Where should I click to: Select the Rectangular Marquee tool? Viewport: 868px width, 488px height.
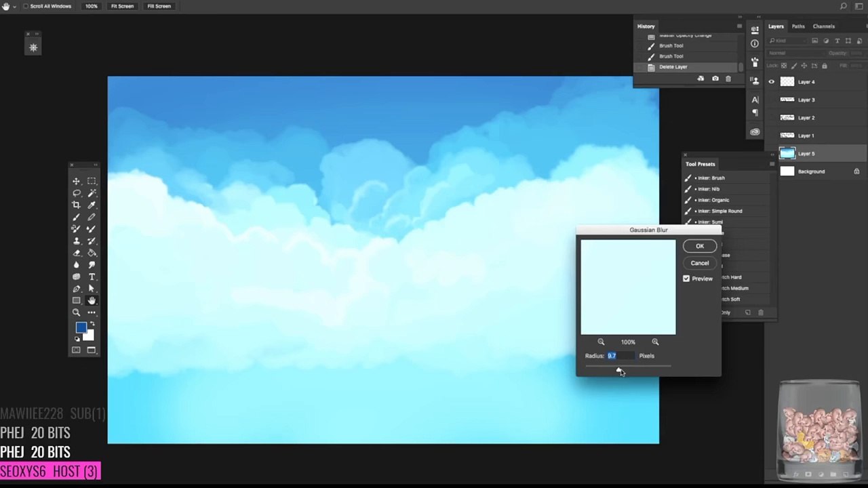[92, 181]
